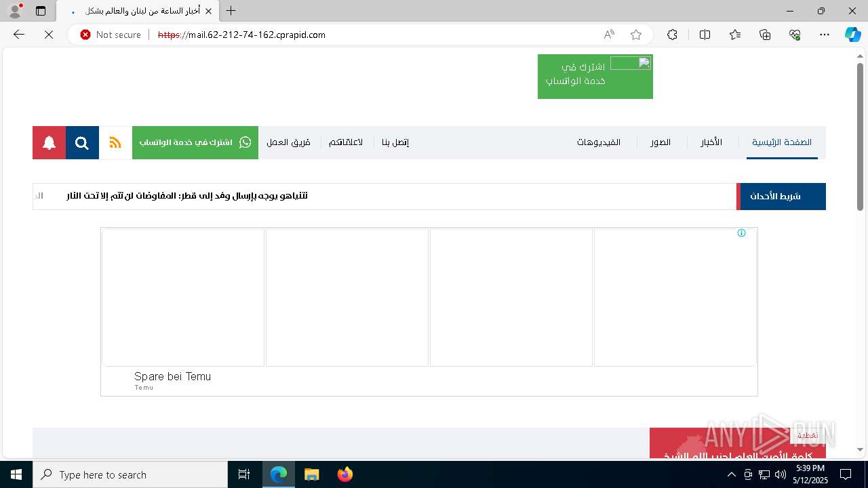This screenshot has width=868, height=488.
Task: Open the Tab actions menu icon
Action: click(41, 11)
